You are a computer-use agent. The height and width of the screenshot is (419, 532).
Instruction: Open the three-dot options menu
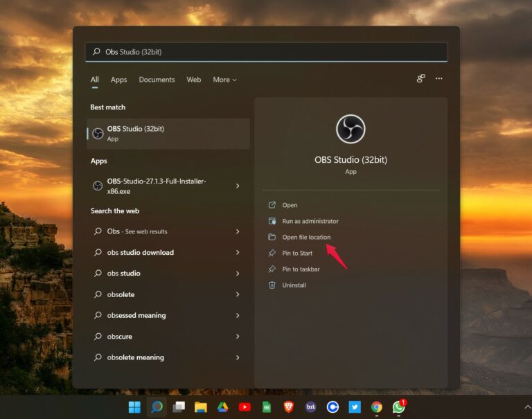coord(438,78)
